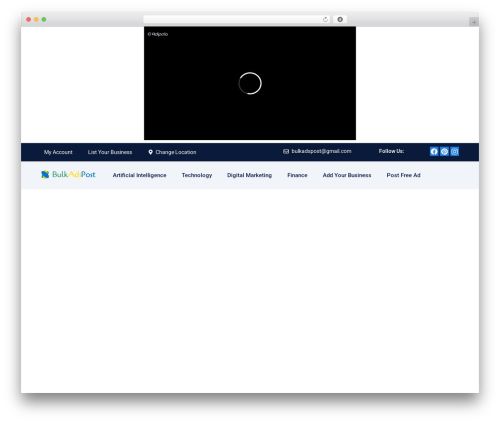The image size is (500, 423).
Task: Click the location pin icon
Action: 151,152
